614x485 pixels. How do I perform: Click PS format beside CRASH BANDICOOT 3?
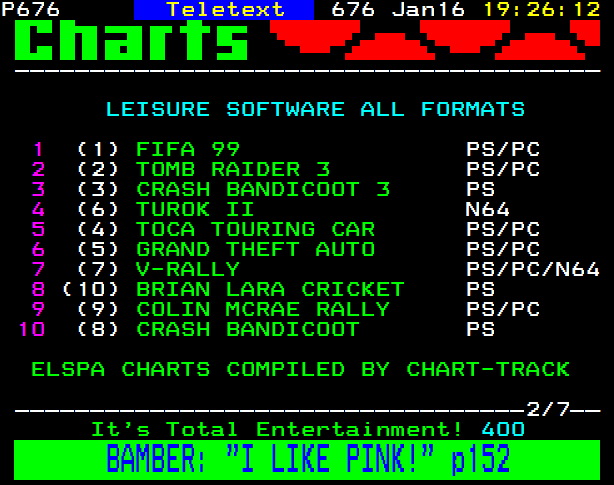click(x=480, y=189)
